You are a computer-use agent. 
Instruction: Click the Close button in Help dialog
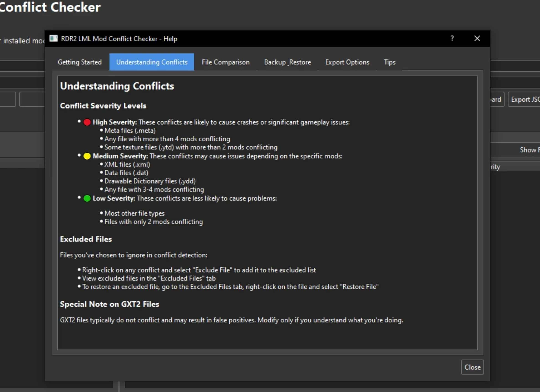pos(472,367)
